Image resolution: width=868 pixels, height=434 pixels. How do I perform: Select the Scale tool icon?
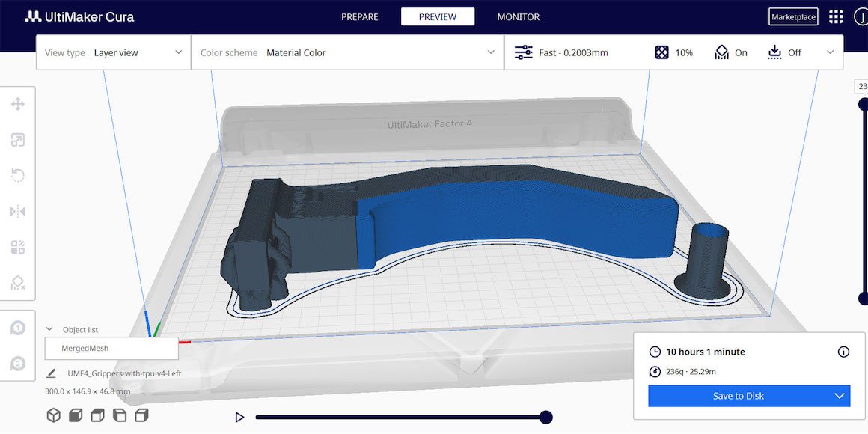pyautogui.click(x=18, y=140)
